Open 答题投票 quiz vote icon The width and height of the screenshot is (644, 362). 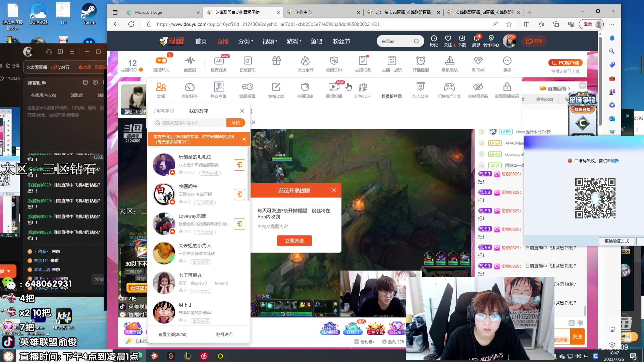248,87
